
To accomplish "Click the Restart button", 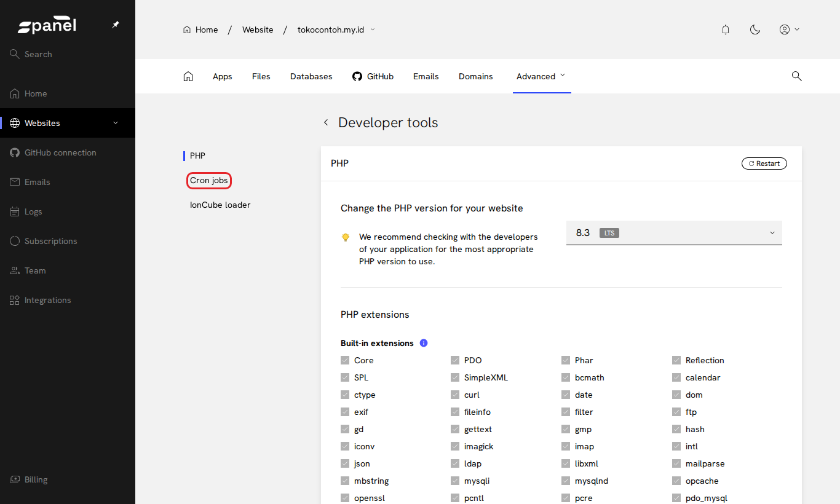I will (x=764, y=163).
